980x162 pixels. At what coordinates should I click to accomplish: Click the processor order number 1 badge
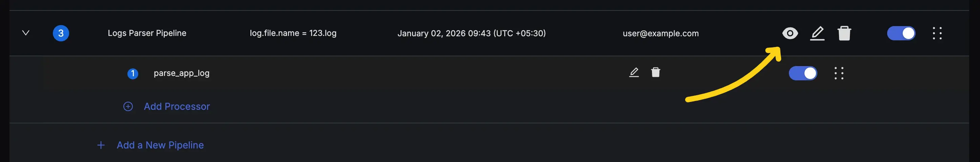pyautogui.click(x=133, y=74)
